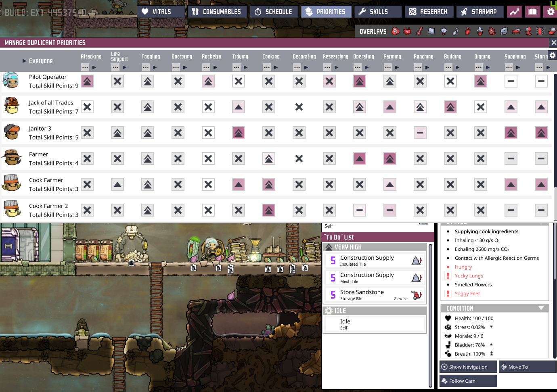
Task: Switch to the Vitals tab
Action: [161, 12]
